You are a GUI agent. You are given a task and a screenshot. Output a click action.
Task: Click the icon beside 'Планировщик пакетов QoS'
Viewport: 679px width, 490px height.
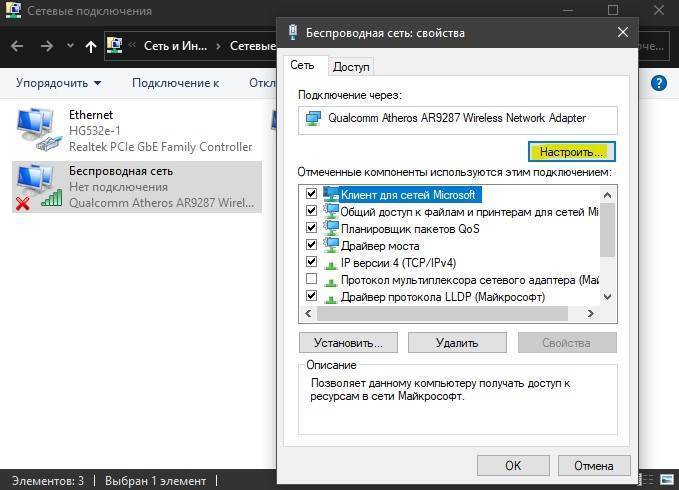331,228
